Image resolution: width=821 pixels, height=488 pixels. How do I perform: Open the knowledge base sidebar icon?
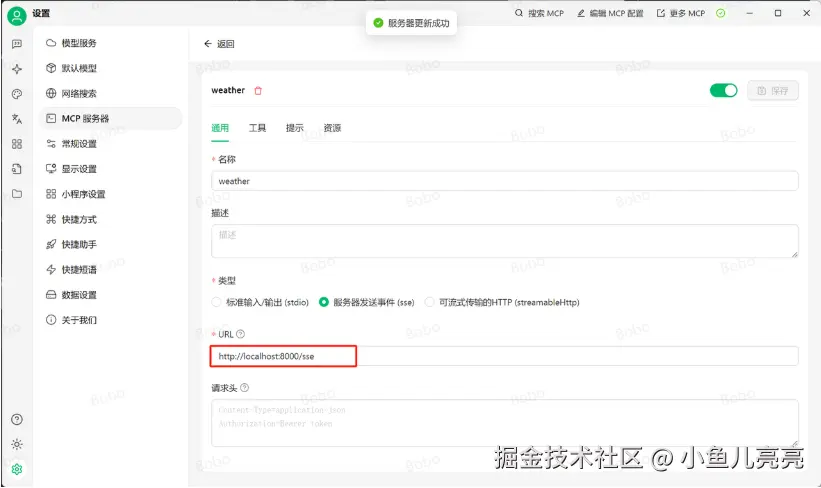coord(17,169)
